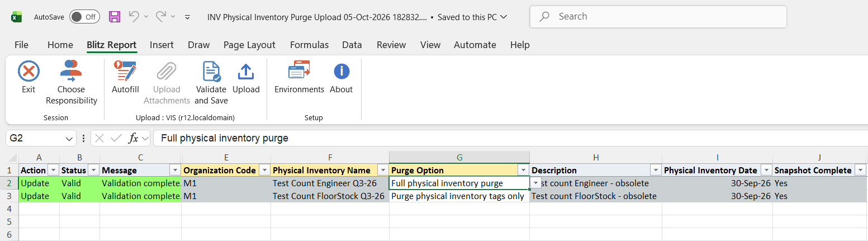Open the Status column filter dropdown

(93, 170)
